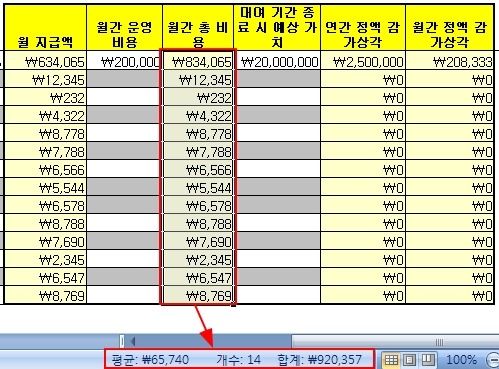Select ₩8,769 in the 월간 총 비용 column
This screenshot has width=499, height=369.
198,295
